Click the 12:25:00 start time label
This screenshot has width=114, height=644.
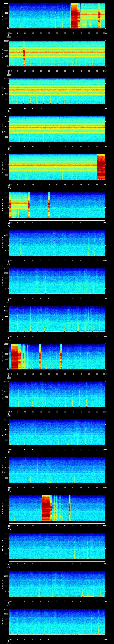coord(9,147)
